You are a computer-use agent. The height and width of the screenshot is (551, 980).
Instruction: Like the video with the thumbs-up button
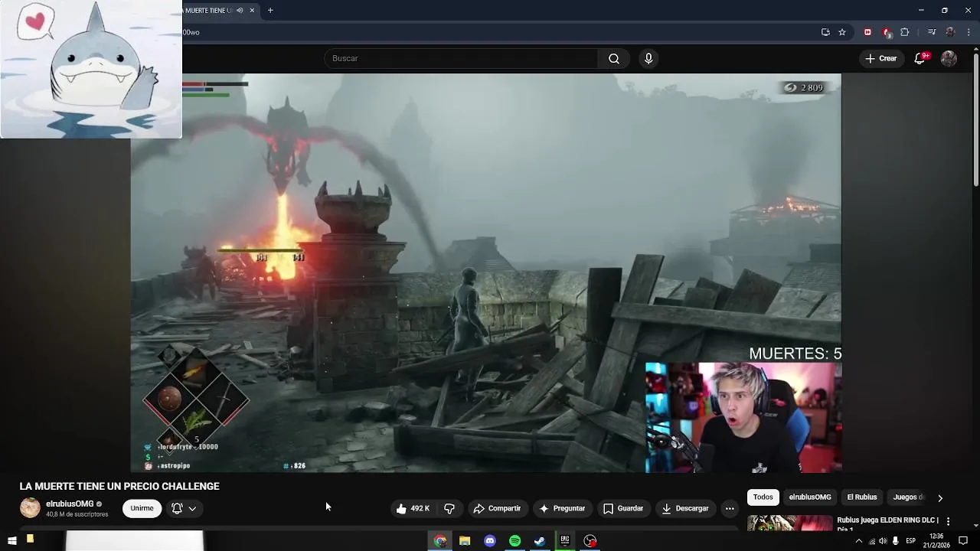(412, 508)
